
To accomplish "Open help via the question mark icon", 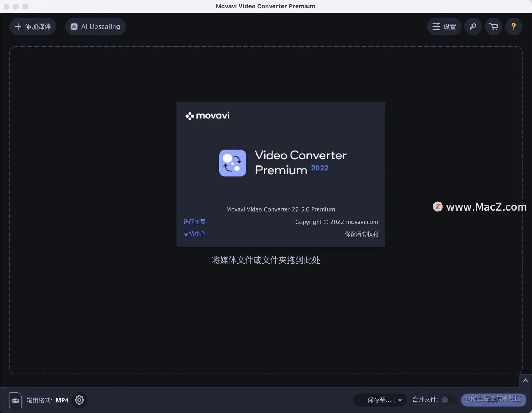I will pos(514,26).
